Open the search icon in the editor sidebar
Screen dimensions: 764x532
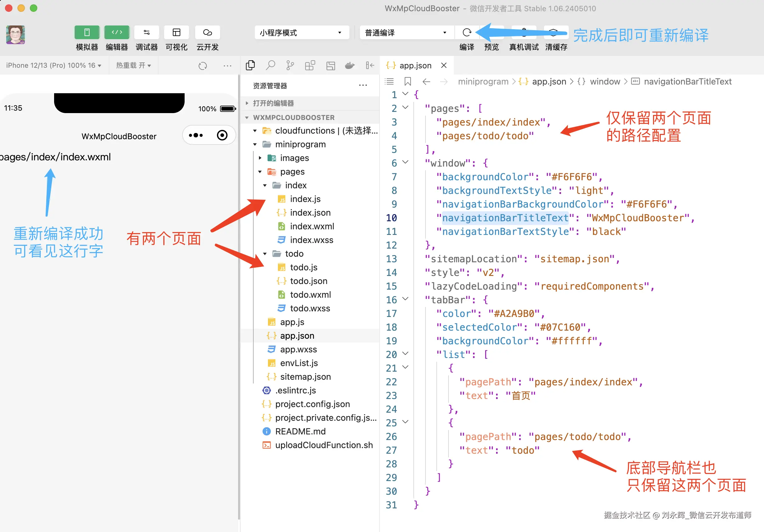click(270, 65)
